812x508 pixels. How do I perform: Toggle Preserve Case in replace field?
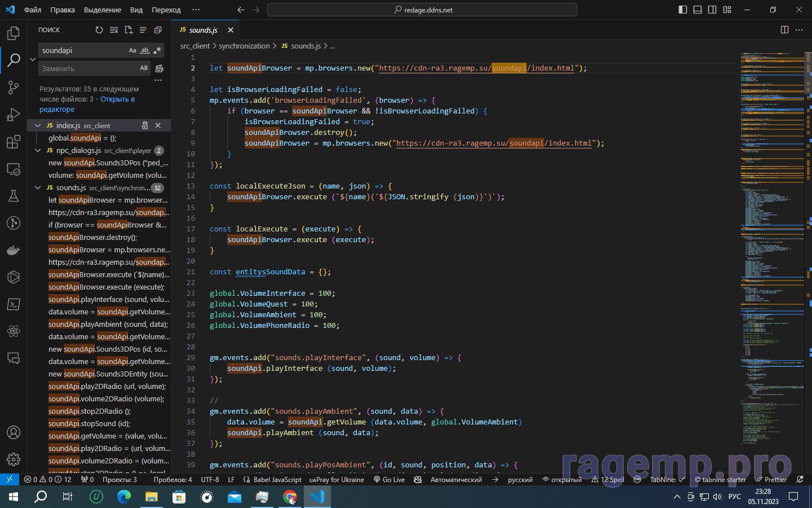[144, 68]
